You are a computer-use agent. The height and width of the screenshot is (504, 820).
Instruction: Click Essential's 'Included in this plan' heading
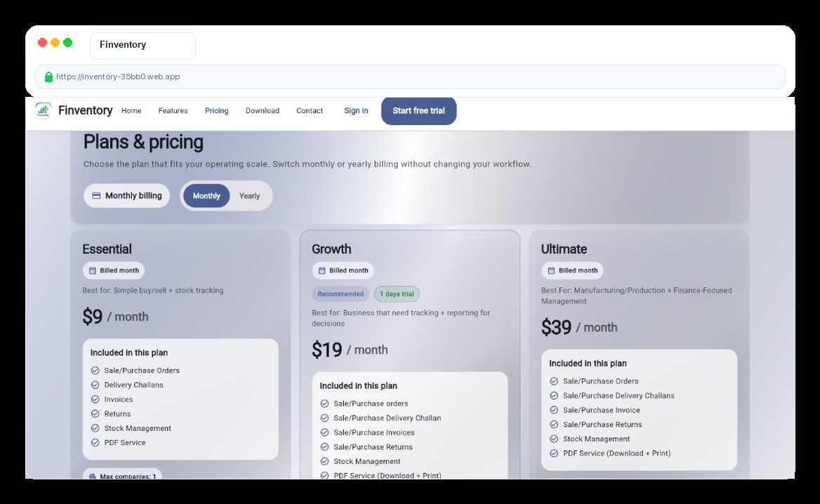point(129,353)
